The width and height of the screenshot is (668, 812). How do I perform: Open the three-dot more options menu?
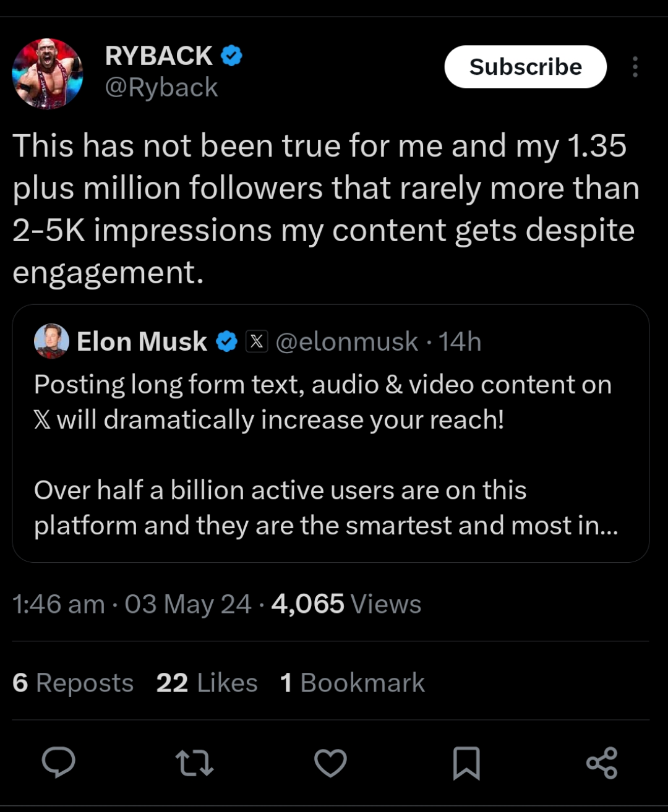[x=635, y=67]
